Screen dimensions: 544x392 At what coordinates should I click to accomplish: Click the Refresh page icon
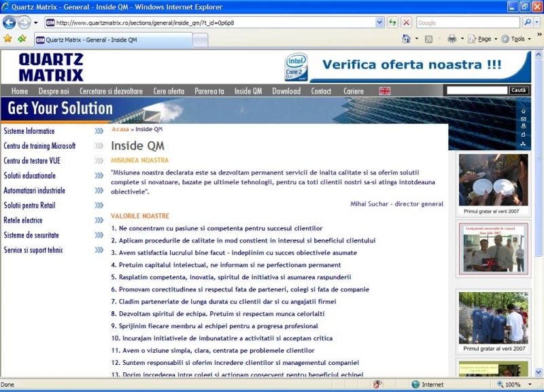(393, 22)
